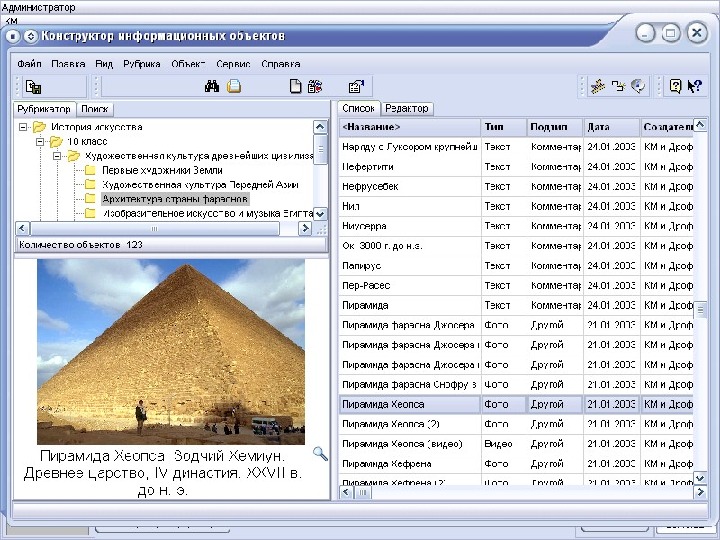Viewport: 720px width, 540px height.
Task: Collapse the История искусства tree node
Action: [22, 128]
